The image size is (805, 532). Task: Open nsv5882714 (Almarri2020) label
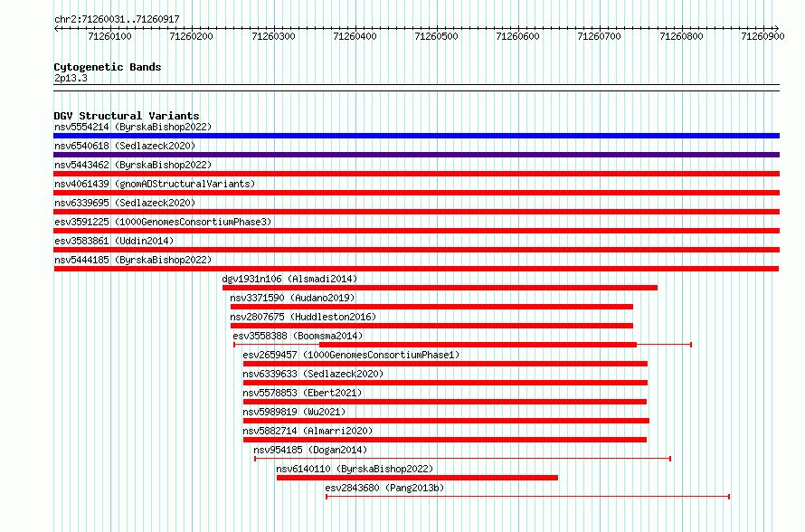[x=308, y=431]
